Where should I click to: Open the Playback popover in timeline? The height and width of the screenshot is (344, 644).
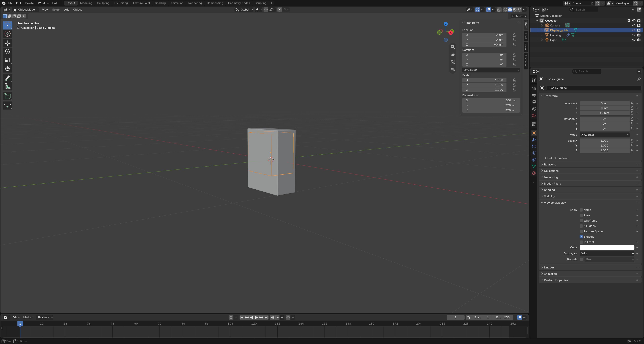[x=45, y=318]
